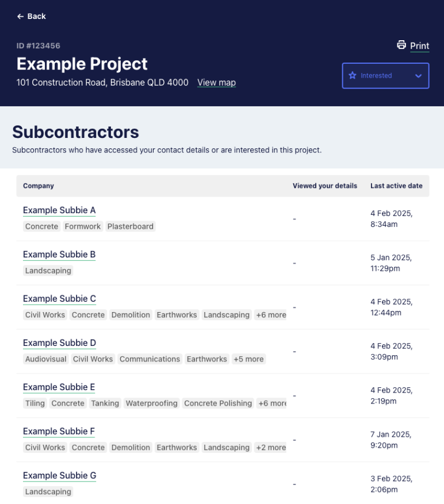Screen dimensions: 444x504
Task: Click the Plasterboard tag on Subbie A
Action: click(131, 226)
